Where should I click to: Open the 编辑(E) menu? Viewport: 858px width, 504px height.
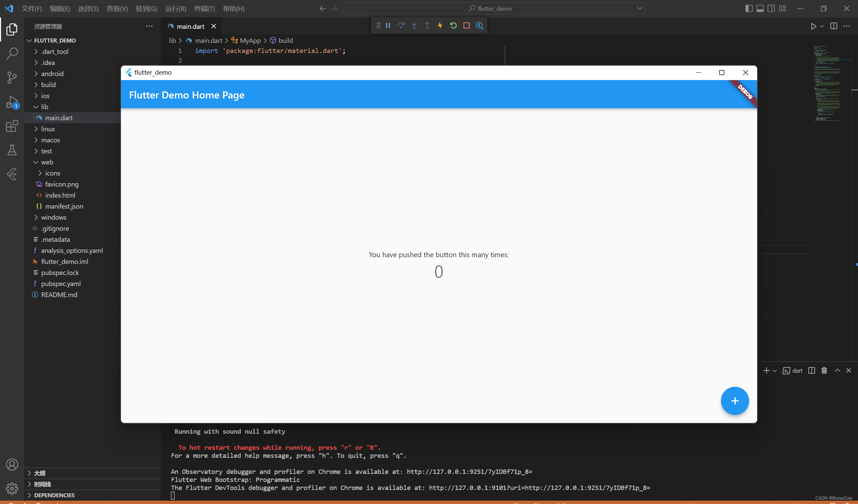click(60, 8)
